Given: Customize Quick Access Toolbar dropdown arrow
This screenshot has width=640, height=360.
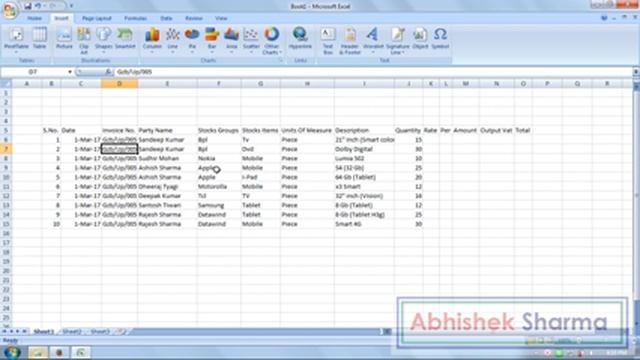Looking at the screenshot, I should coord(71,6).
